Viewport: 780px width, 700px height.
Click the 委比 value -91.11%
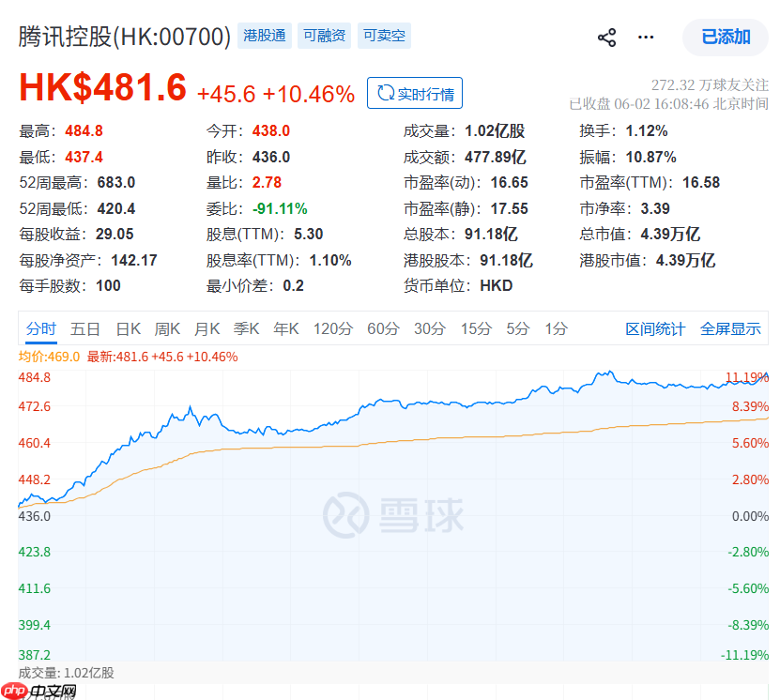tap(280, 208)
